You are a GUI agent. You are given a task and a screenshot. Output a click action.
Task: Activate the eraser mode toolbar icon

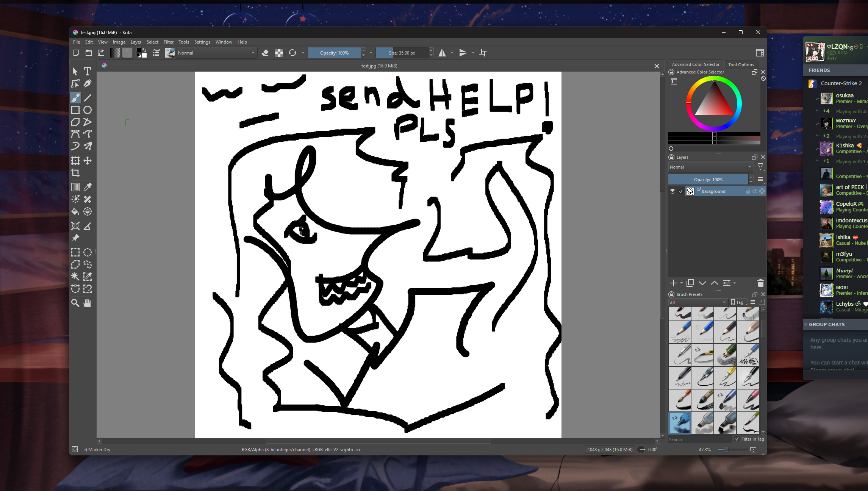point(265,53)
